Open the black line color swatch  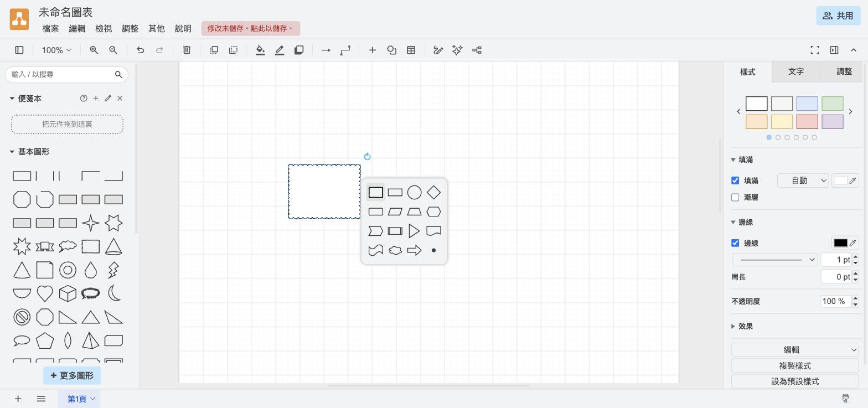(x=840, y=243)
